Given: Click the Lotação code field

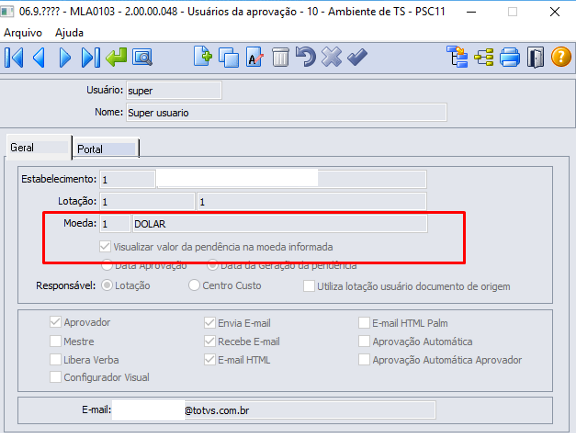Looking at the screenshot, I should [x=147, y=202].
